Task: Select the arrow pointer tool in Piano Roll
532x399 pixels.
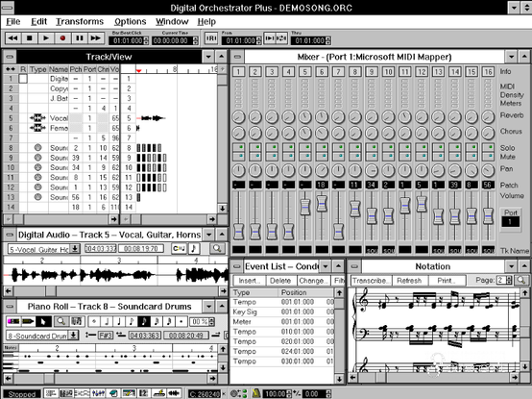Action: point(43,321)
